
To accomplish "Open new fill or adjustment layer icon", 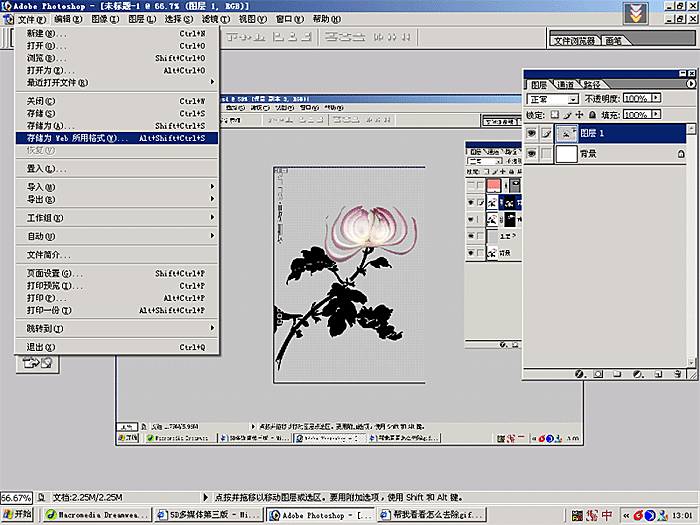I will 638,374.
